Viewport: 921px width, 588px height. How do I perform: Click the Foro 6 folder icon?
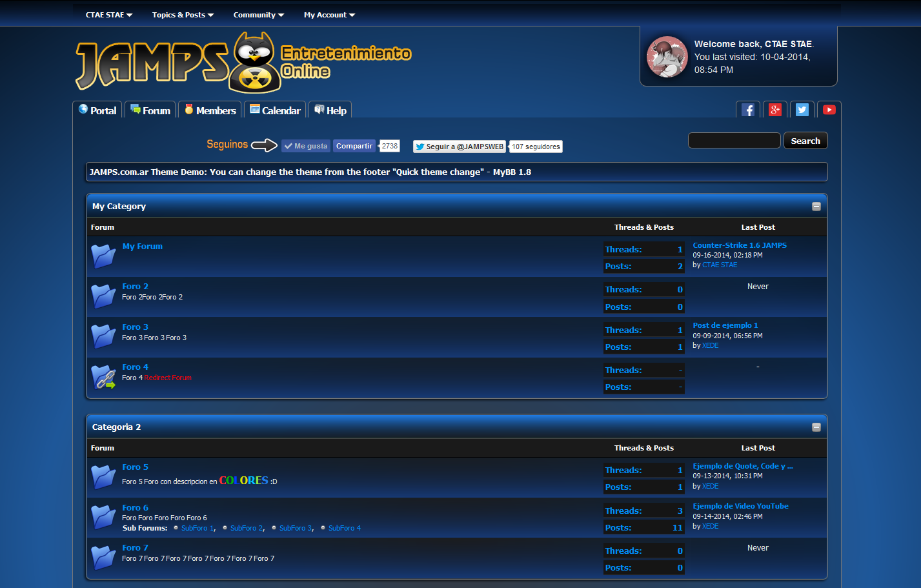click(x=103, y=517)
